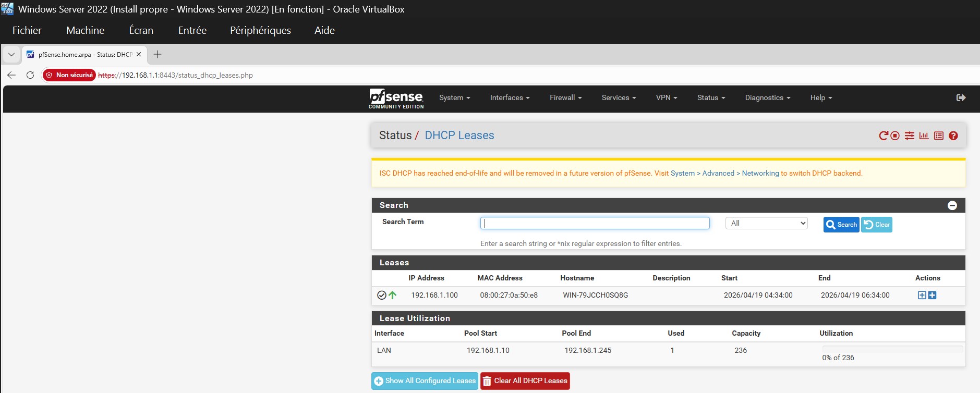The height and width of the screenshot is (393, 980).
Task: Open the Help dropdown in the navbar
Action: click(821, 97)
